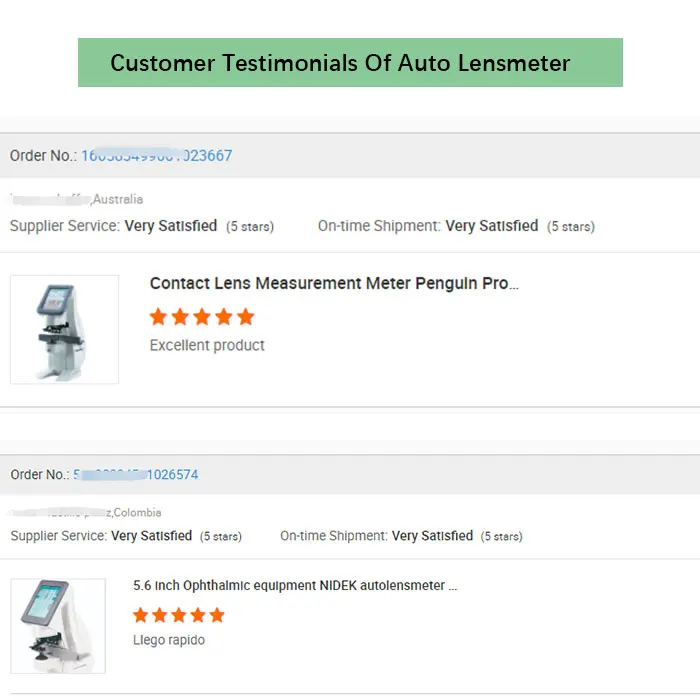Click the "Llego rapido" review text
The width and height of the screenshot is (700, 700).
[x=169, y=640]
